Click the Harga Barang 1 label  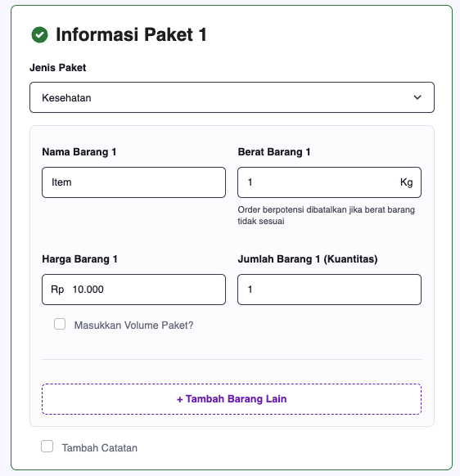click(79, 259)
